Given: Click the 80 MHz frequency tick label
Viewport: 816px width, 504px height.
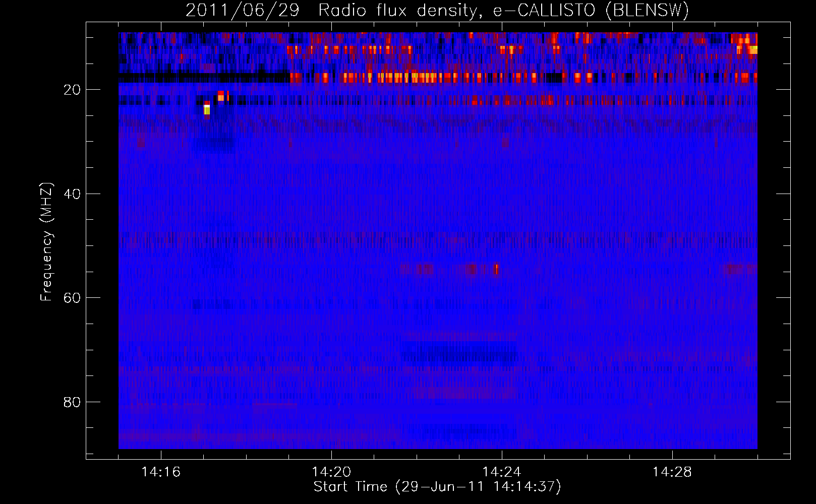Looking at the screenshot, I should point(73,402).
